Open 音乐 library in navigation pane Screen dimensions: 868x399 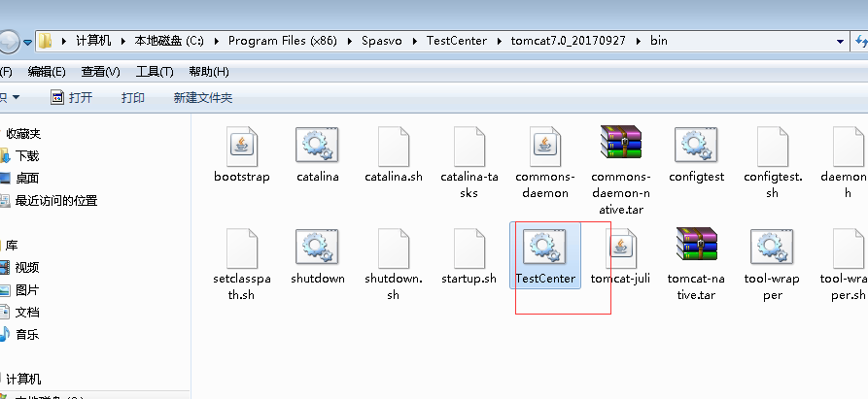27,334
